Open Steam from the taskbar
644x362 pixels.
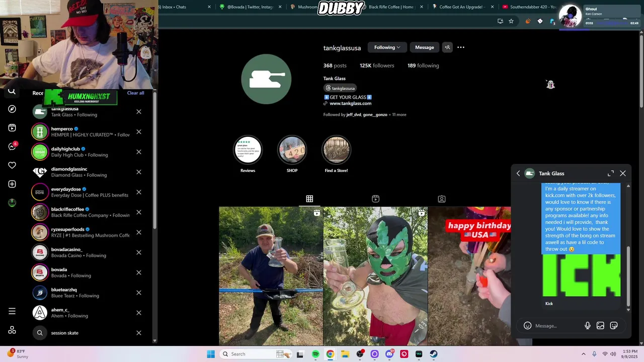tap(434, 354)
